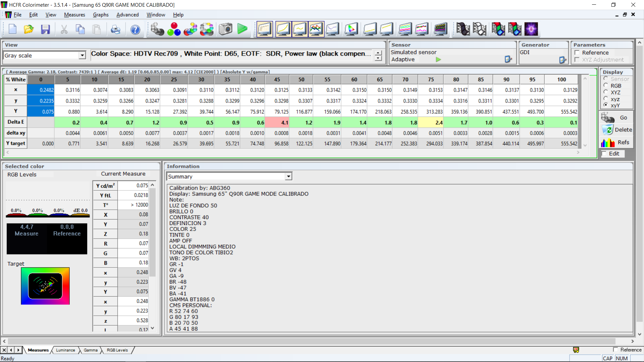Screen dimensions: 644x362
Task: Tick the Edit checkbox
Action: pyautogui.click(x=604, y=154)
